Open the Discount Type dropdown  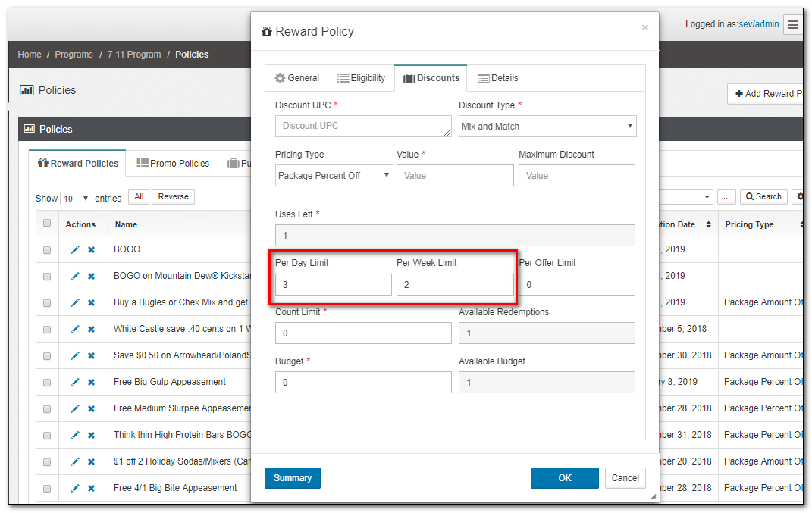(547, 127)
